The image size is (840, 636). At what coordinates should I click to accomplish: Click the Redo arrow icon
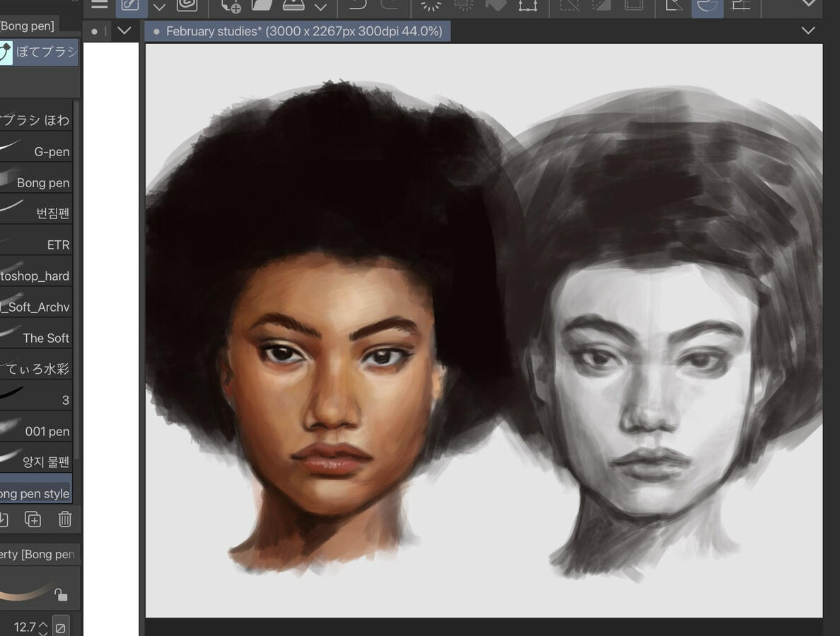[390, 6]
